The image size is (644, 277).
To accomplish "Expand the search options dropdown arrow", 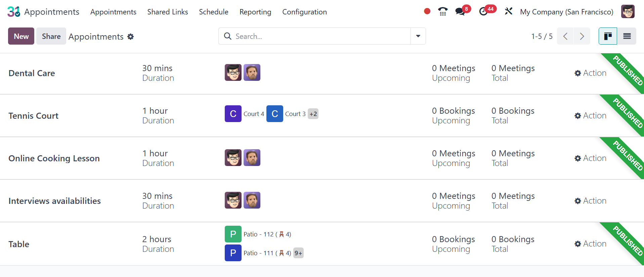I will point(418,36).
